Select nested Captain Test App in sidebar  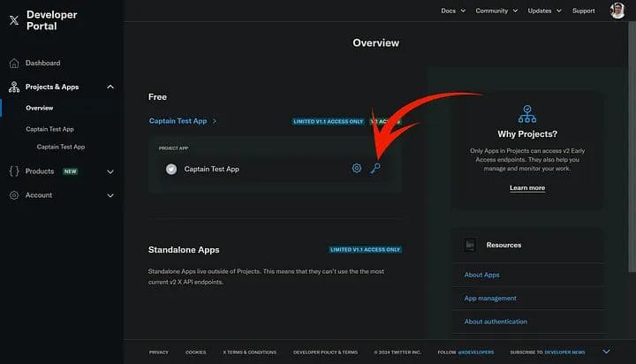61,147
